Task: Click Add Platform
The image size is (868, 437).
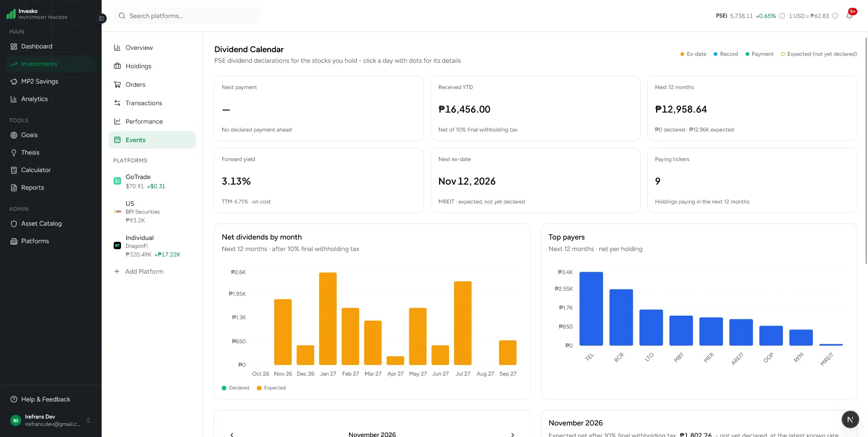Action: pyautogui.click(x=139, y=271)
